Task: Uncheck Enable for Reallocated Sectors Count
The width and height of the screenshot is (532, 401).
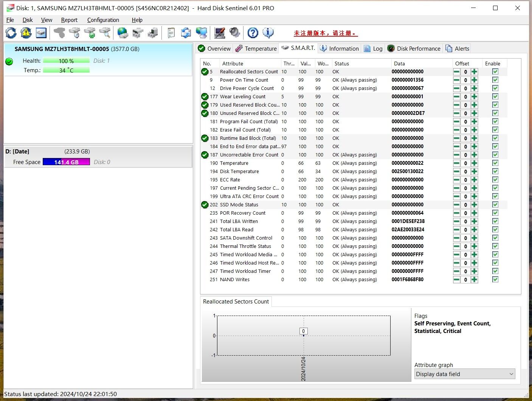Action: tap(495, 71)
